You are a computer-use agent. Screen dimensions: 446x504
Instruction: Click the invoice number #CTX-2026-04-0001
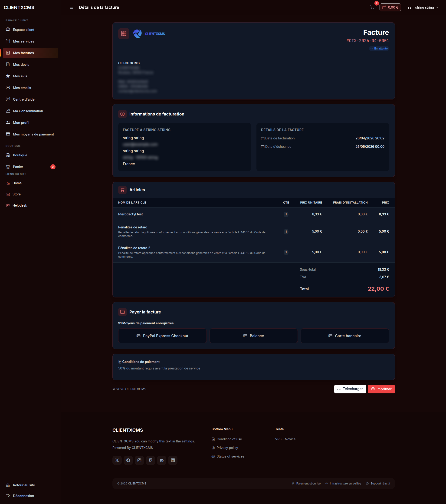pos(367,41)
